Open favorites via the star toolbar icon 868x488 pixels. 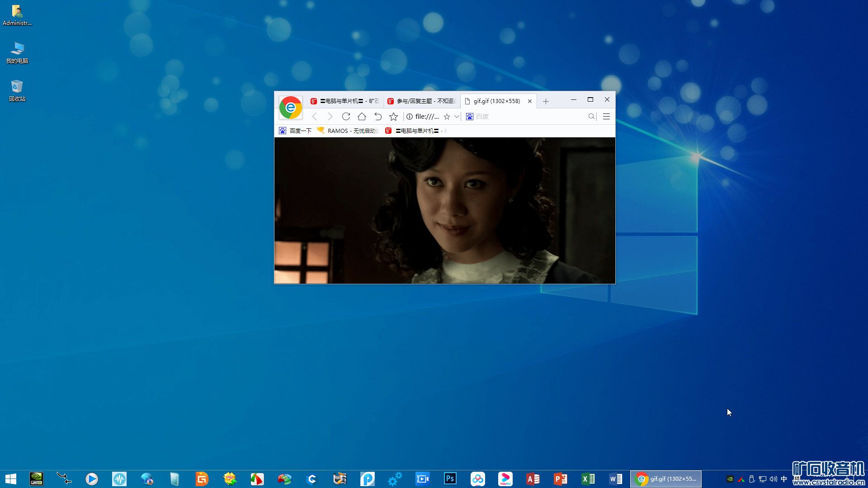393,117
